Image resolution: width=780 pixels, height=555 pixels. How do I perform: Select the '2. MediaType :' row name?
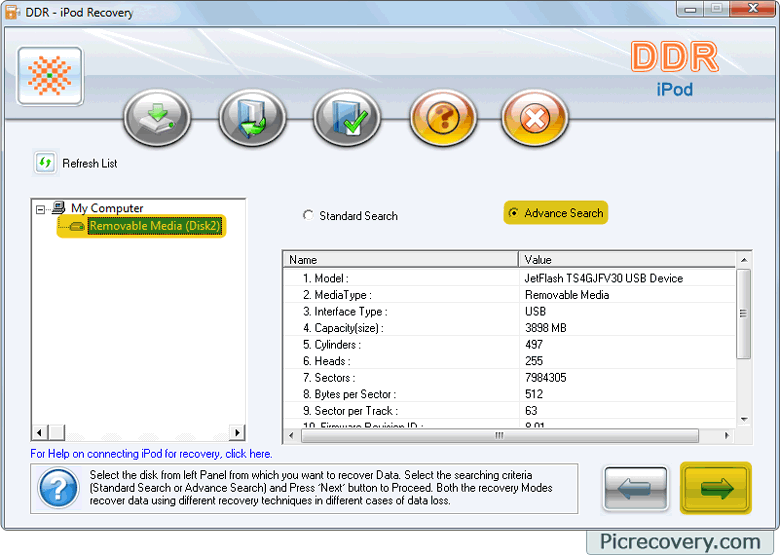coord(337,295)
